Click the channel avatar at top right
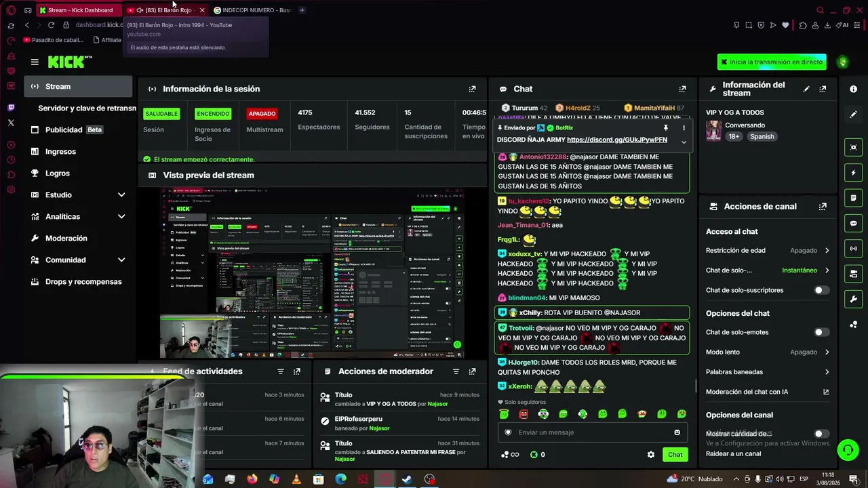 843,62
